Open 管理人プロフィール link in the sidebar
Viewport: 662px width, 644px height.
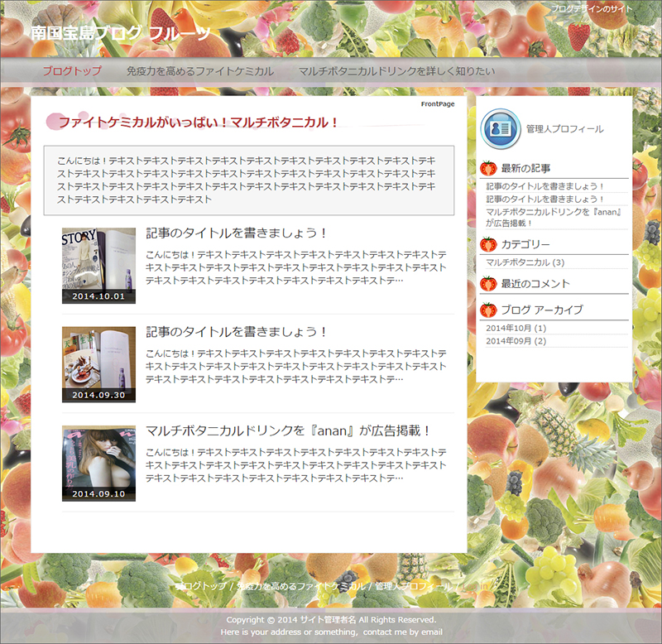(564, 129)
